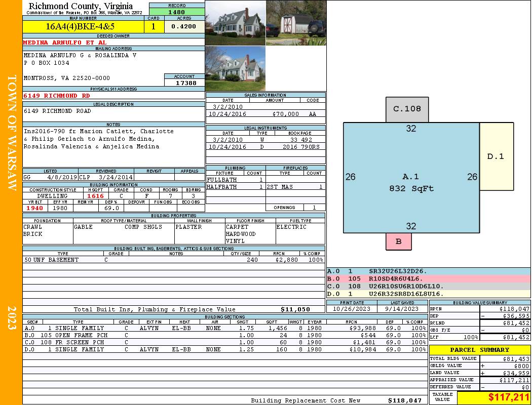The width and height of the screenshot is (532, 405).
Task: Click the pale yellow D.1 sketch block
Action: tap(496, 156)
